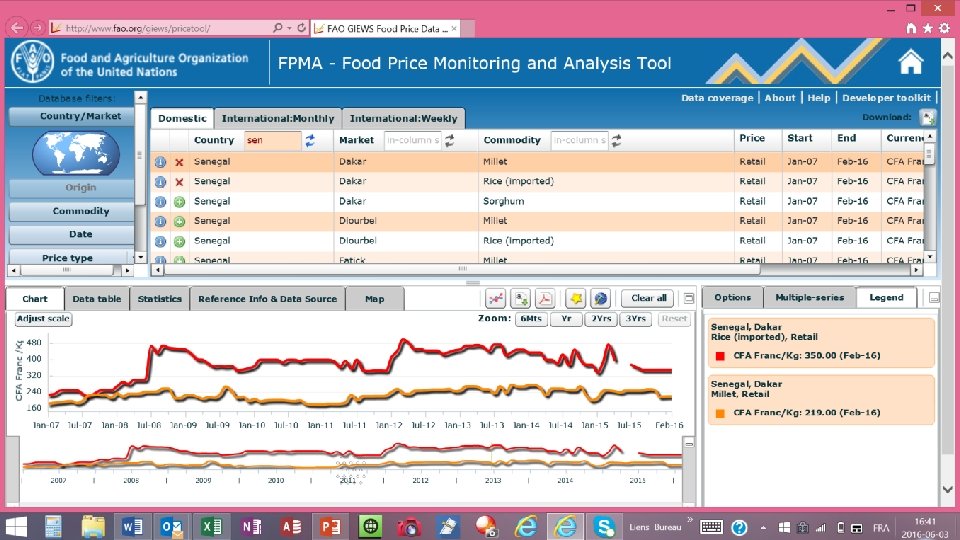Open the Data coverage link
This screenshot has height=540, width=960.
pyautogui.click(x=717, y=98)
